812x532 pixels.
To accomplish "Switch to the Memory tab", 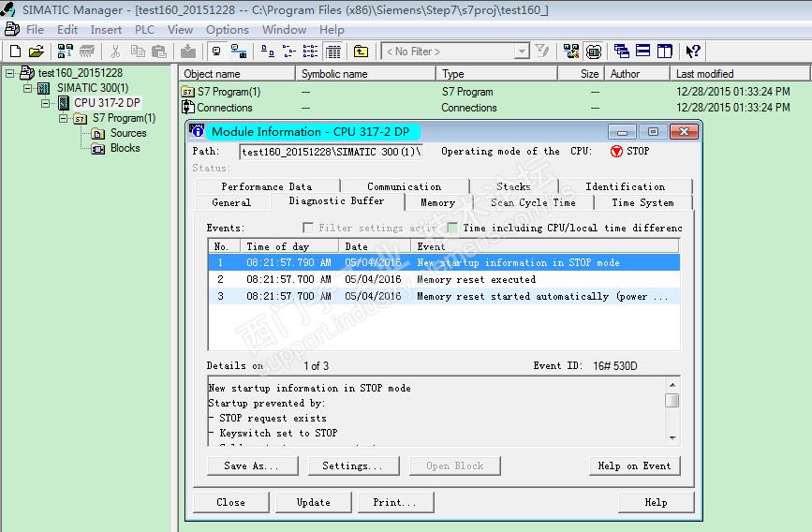I will click(x=437, y=202).
